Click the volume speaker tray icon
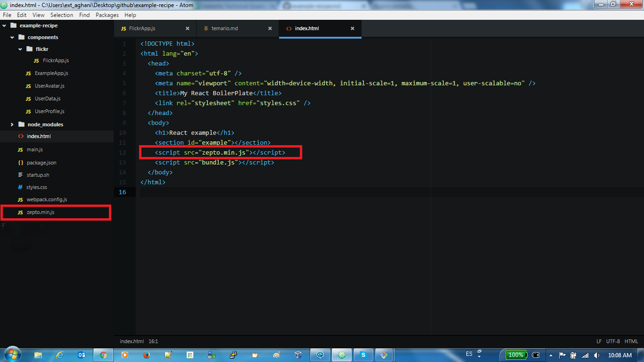644x362 pixels. coord(596,355)
